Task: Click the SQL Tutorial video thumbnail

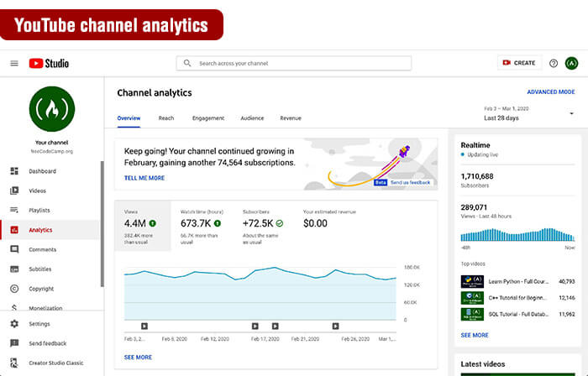Action: 472,314
